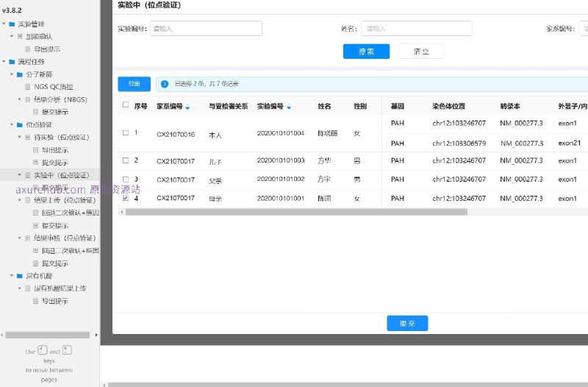The image size is (588, 387).
Task: Collapse the 结果上传(位点验证) node arrow
Action: tap(20, 200)
